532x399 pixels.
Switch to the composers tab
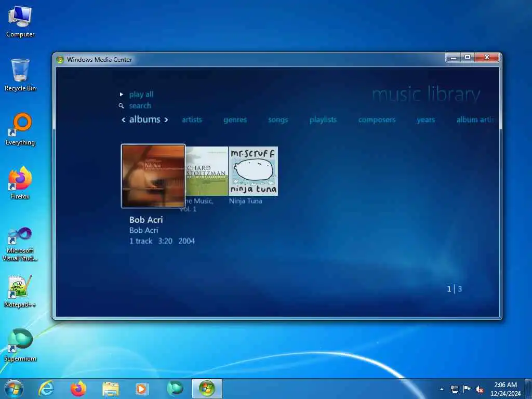(377, 119)
